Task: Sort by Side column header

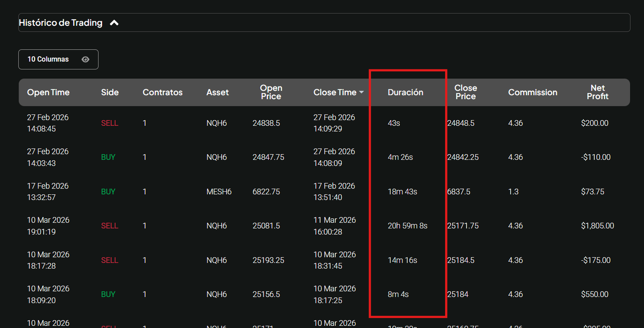Action: [x=109, y=92]
